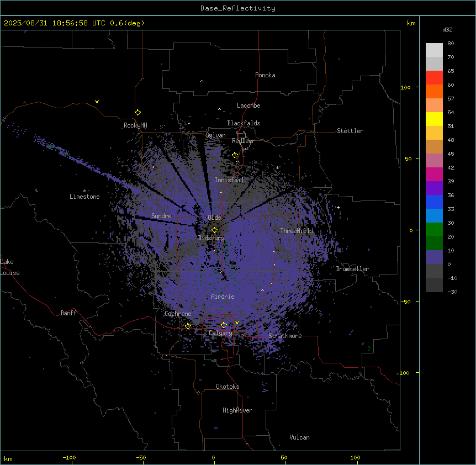Screen dimensions: 476x465
Task: Click the -50 tick label on the bottom axis
Action: (141, 457)
